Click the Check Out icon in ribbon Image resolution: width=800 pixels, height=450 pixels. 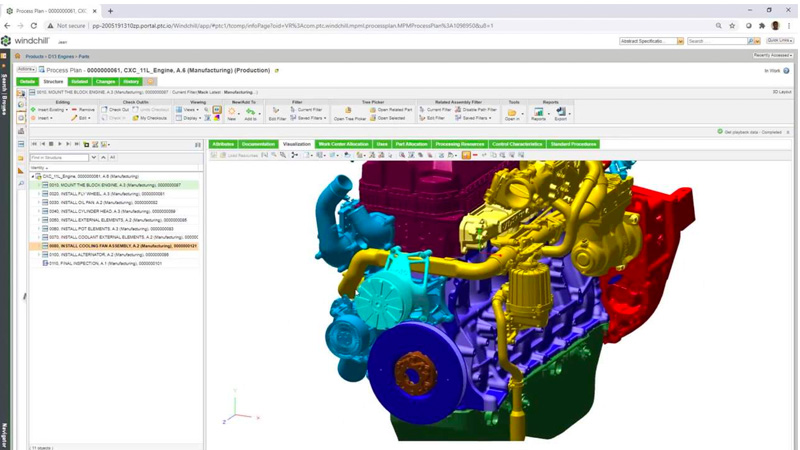point(115,110)
